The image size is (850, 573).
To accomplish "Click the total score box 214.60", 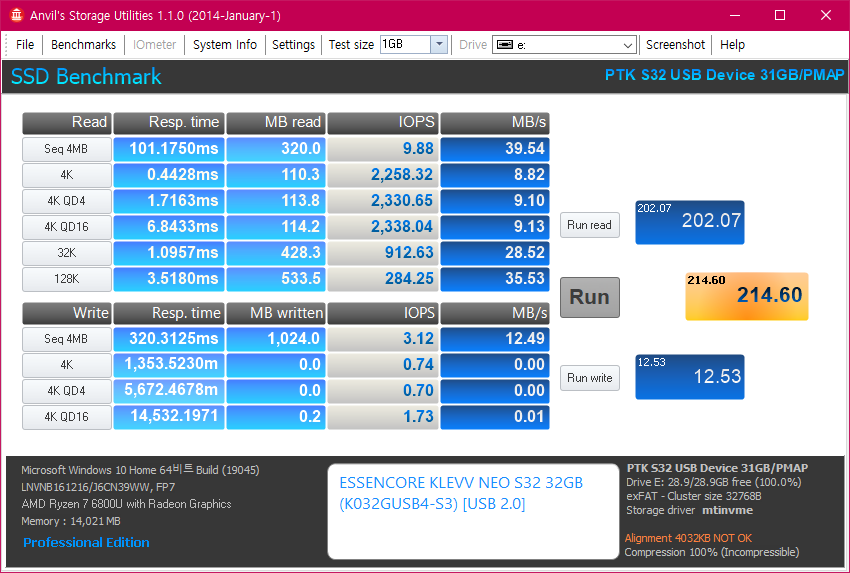I will click(746, 297).
